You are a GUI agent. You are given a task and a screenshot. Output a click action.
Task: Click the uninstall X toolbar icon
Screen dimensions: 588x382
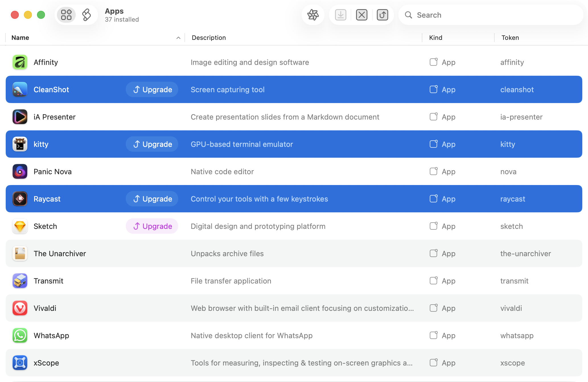pyautogui.click(x=361, y=15)
